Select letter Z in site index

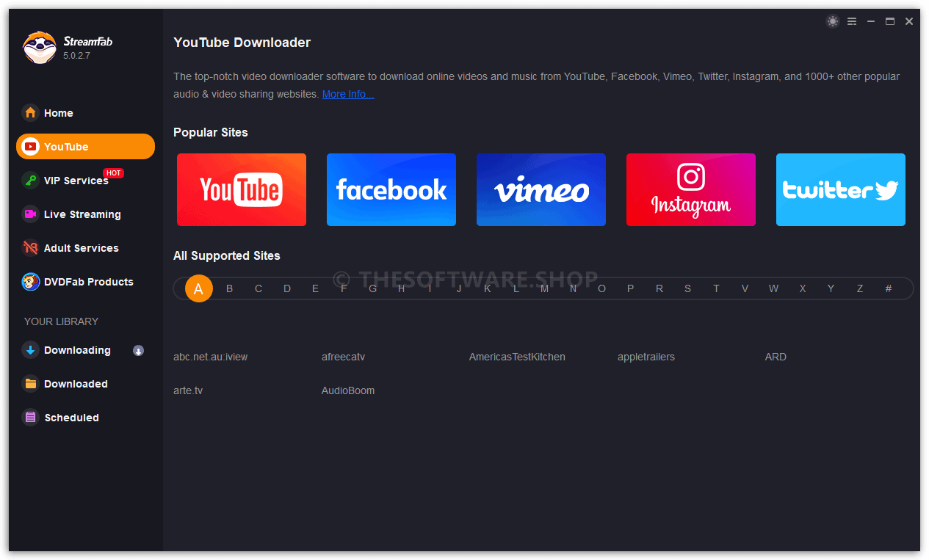[x=859, y=288]
